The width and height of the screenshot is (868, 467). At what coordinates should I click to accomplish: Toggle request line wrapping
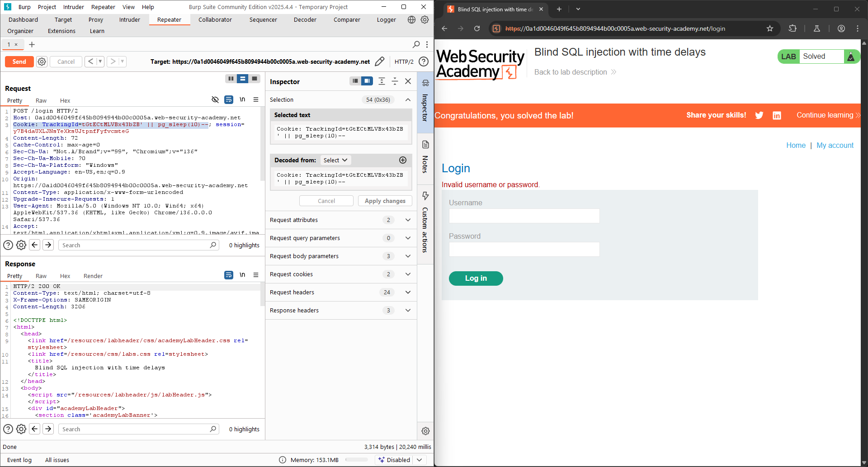229,99
